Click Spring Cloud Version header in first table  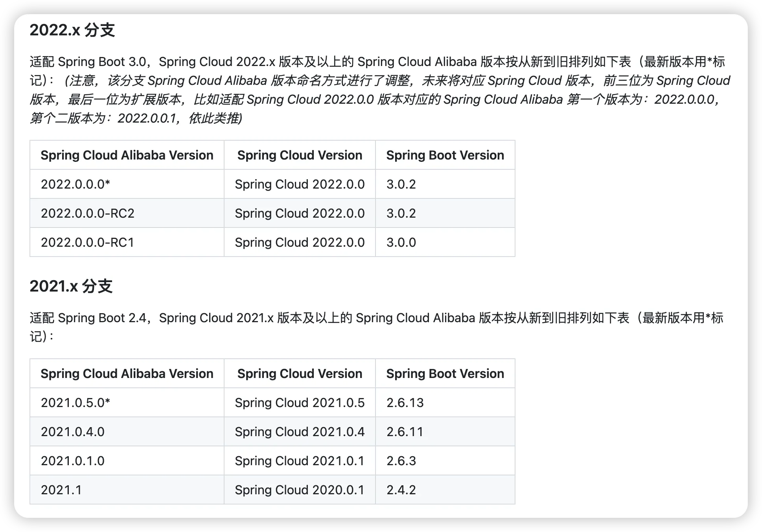click(300, 155)
